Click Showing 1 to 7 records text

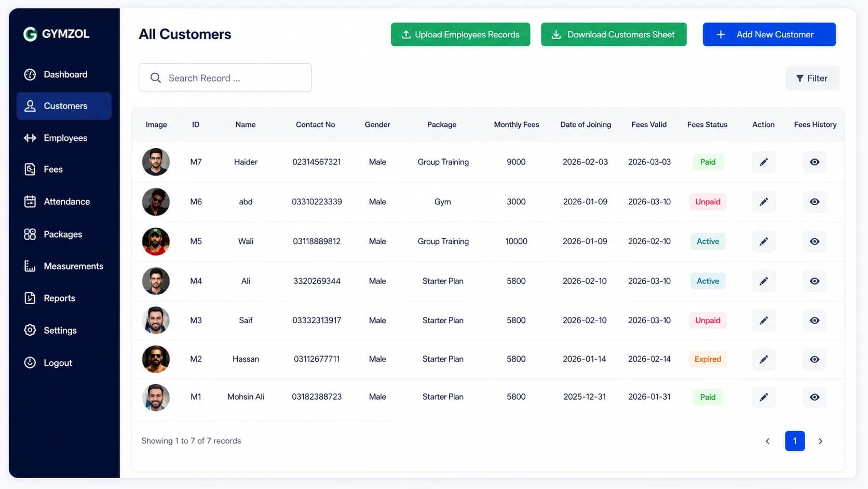[191, 441]
